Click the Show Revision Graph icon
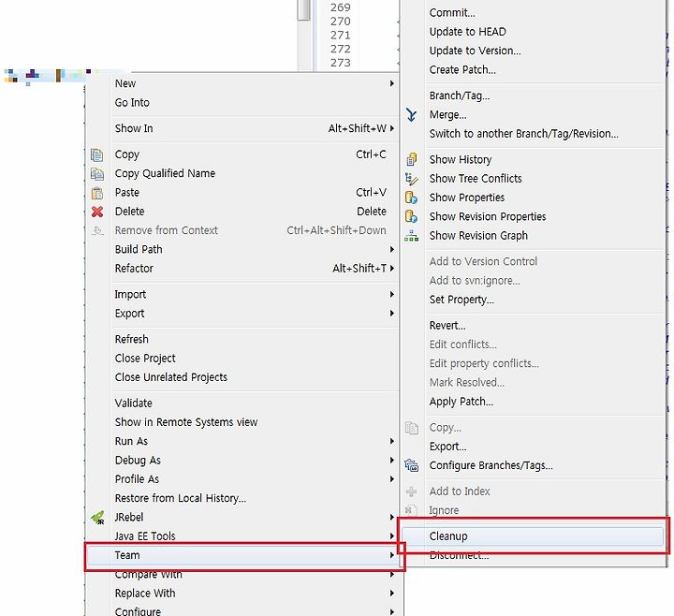The image size is (674, 616). pos(411,236)
